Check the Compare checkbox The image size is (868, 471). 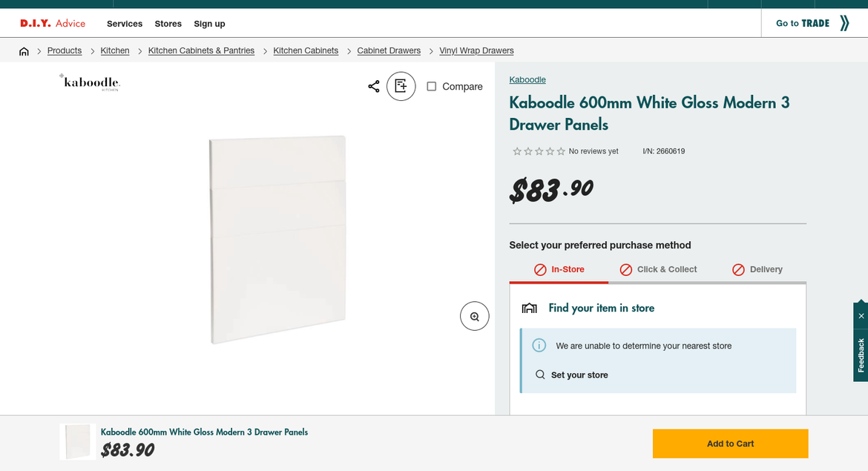(x=431, y=86)
